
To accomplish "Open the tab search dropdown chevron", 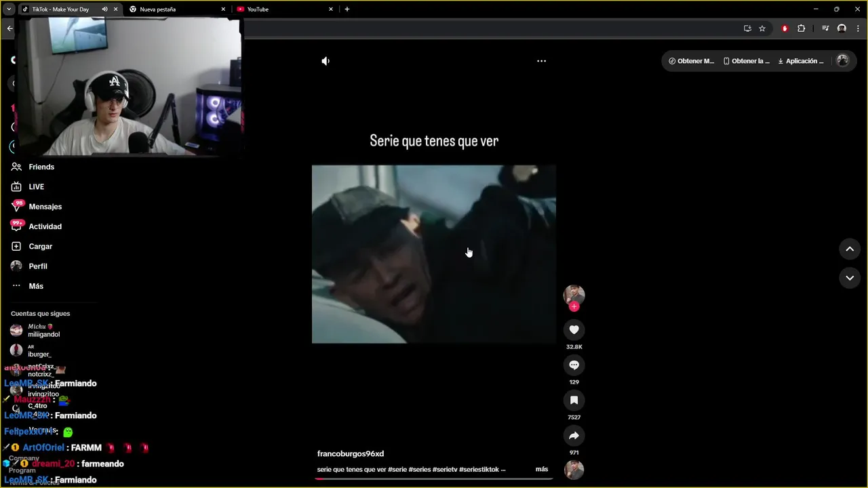I will (x=9, y=9).
